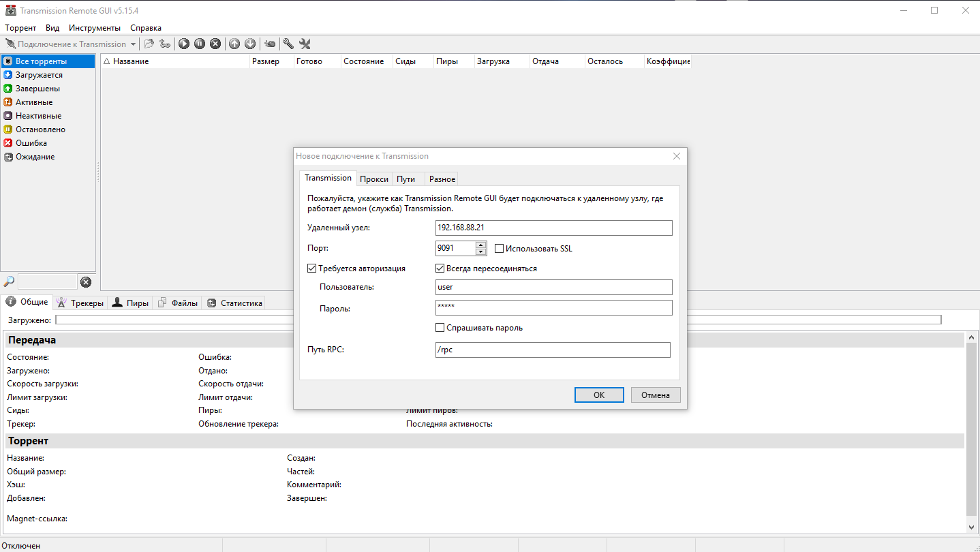The width and height of the screenshot is (980, 552).
Task: Click the Удаленный узел address field
Action: click(554, 228)
